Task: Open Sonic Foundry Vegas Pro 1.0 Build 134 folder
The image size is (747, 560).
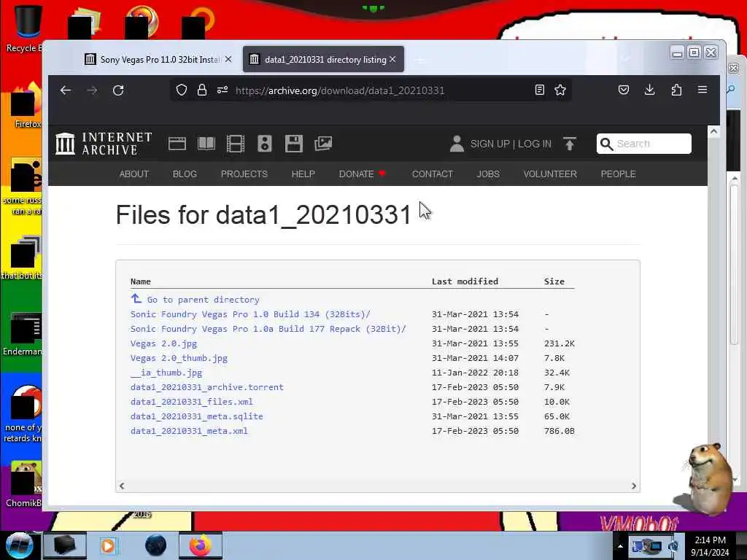Action: click(x=250, y=314)
